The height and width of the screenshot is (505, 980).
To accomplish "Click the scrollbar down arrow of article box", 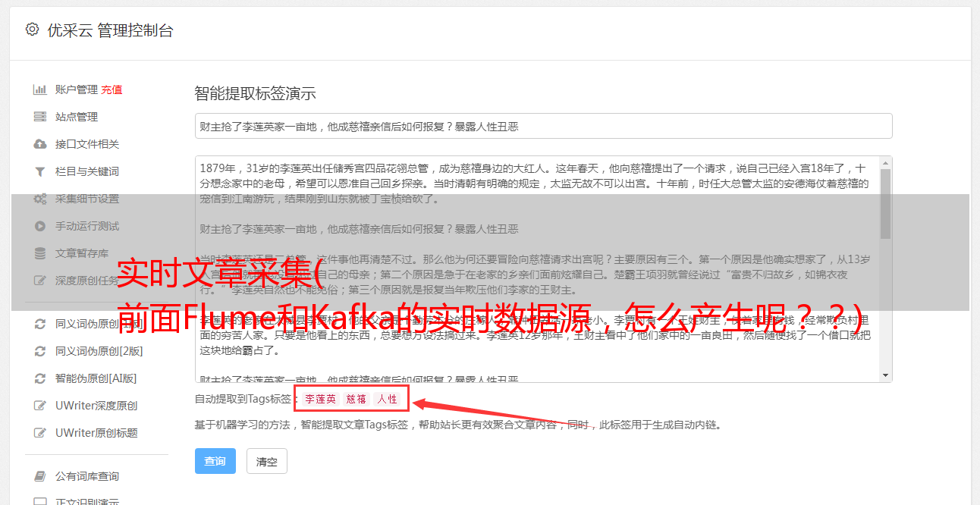I will 886,375.
